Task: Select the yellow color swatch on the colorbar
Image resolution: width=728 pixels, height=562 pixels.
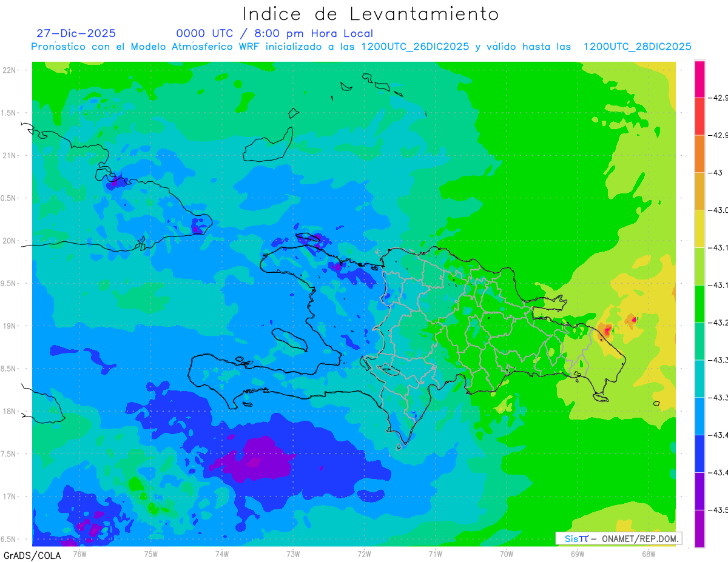Action: [699, 229]
